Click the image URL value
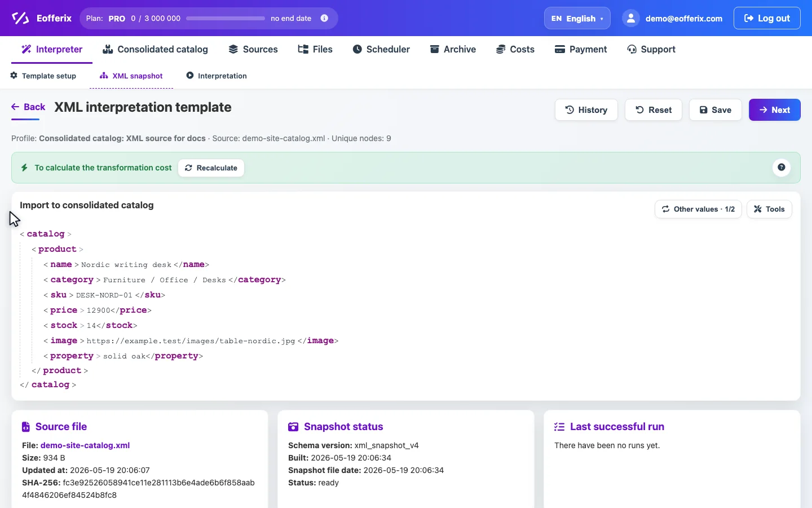This screenshot has width=812, height=508. (191, 341)
